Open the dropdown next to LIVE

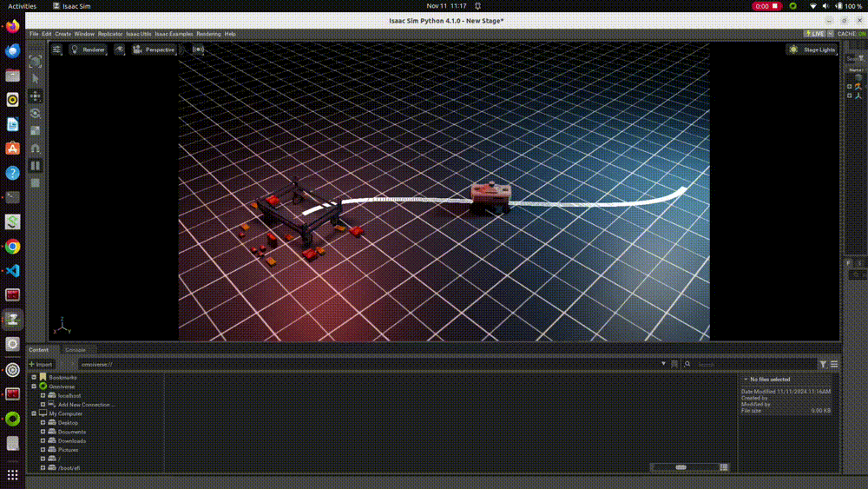point(831,34)
